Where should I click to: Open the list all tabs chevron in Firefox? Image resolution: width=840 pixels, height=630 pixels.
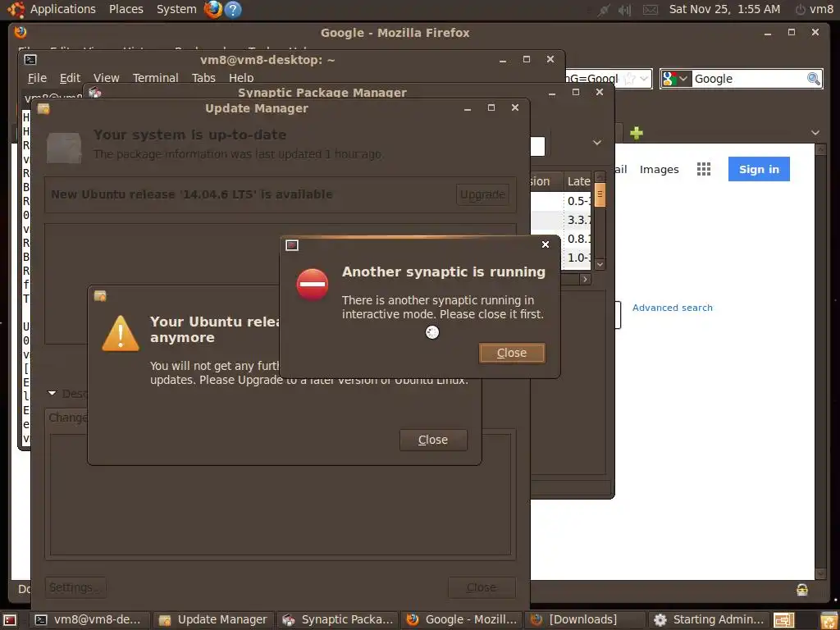(815, 133)
